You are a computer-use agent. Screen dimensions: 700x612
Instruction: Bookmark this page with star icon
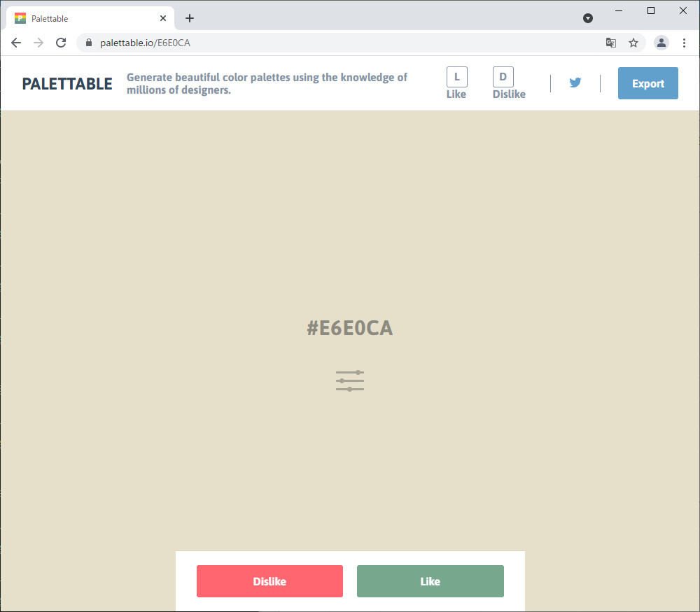point(633,43)
